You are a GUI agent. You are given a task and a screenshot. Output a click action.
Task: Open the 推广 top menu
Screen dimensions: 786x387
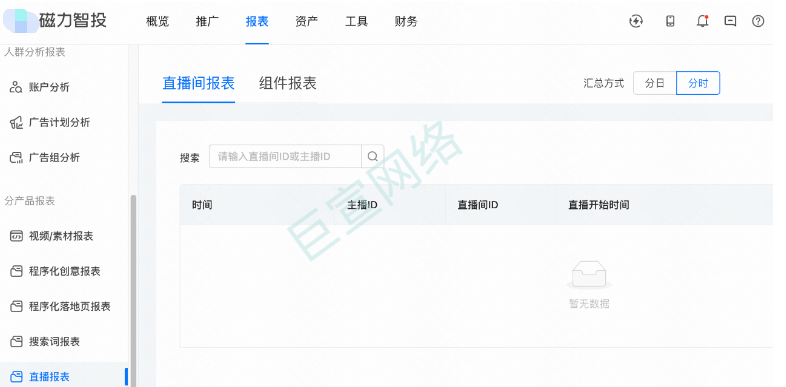(207, 22)
